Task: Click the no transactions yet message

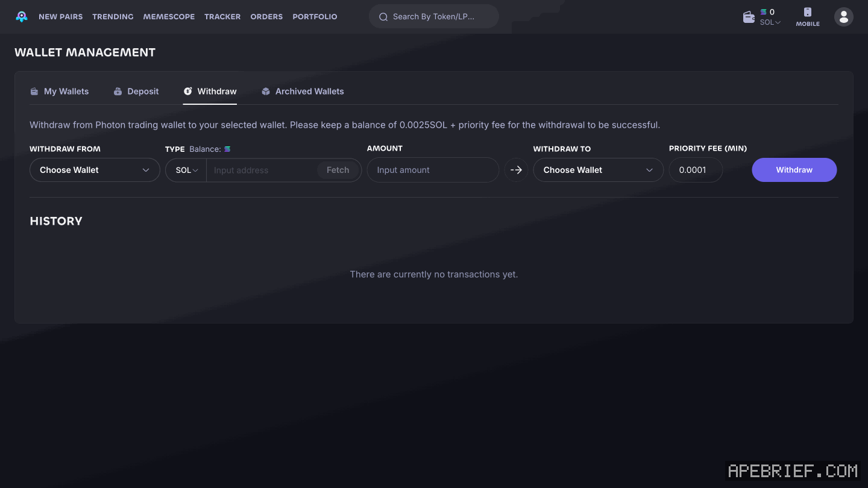Action: click(x=434, y=274)
